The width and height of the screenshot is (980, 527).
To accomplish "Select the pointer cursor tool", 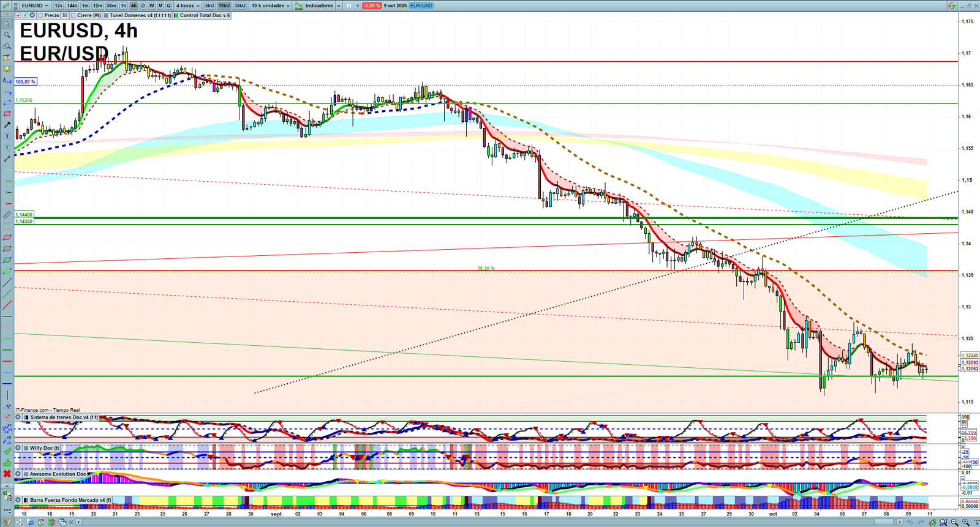I will click(7, 24).
